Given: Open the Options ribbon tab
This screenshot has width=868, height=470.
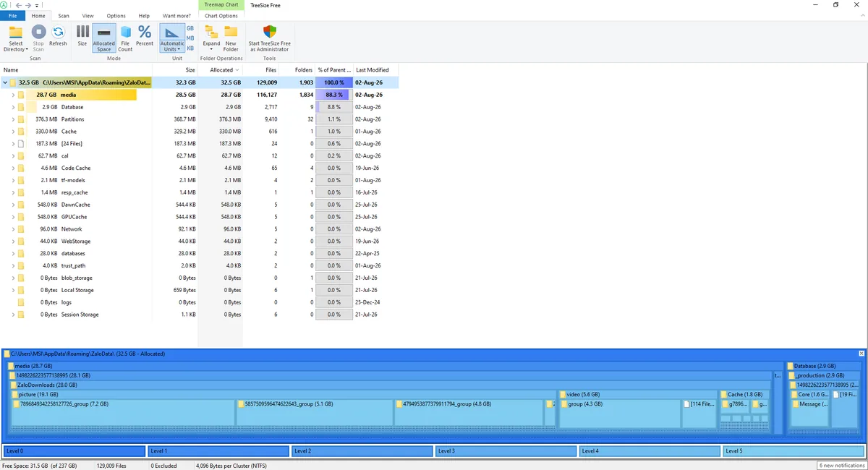Looking at the screenshot, I should 116,15.
